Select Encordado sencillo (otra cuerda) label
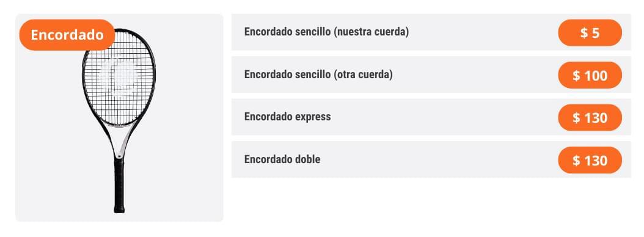The image size is (644, 237). point(318,75)
